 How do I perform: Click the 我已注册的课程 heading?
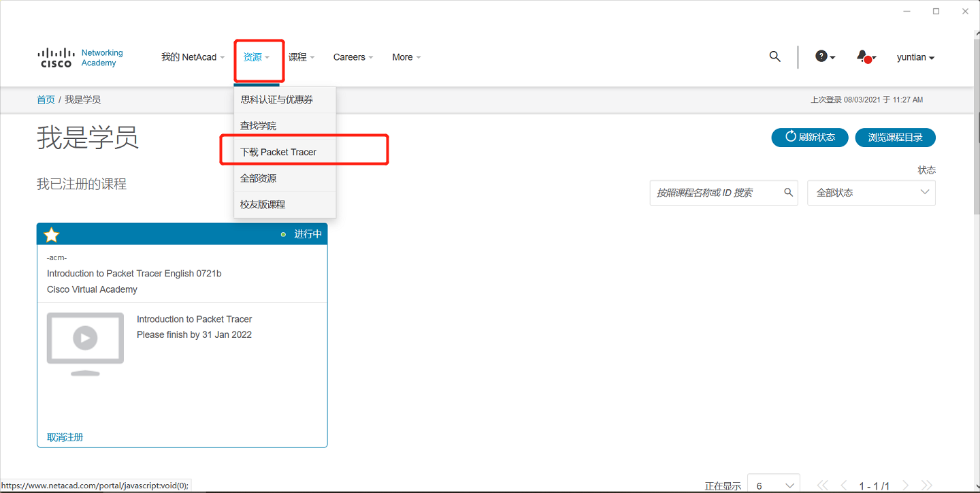pyautogui.click(x=82, y=184)
